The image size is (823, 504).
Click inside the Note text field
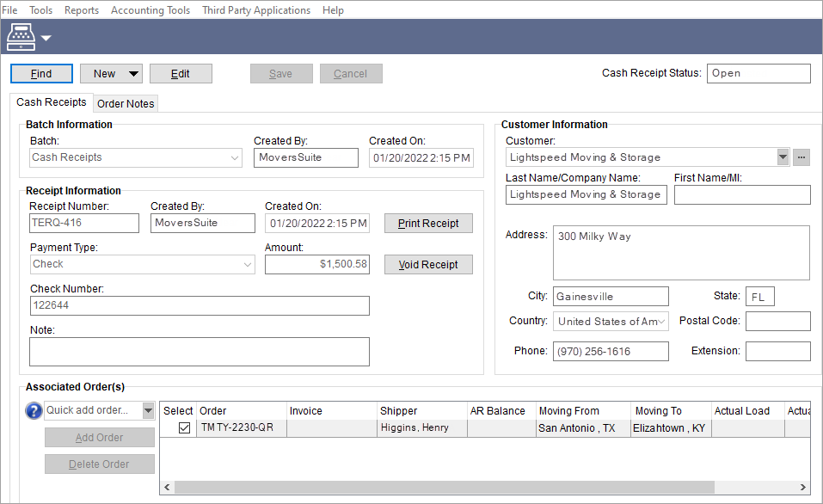200,351
